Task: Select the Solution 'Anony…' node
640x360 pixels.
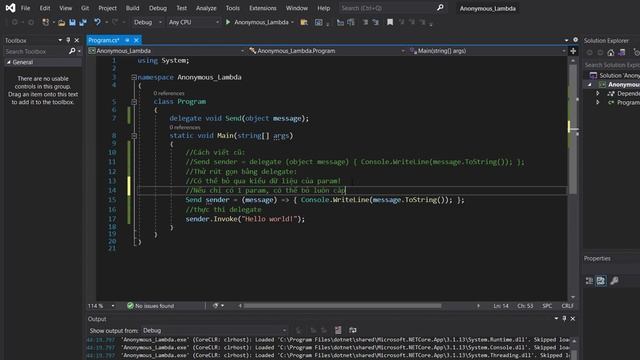Action: 615,76
